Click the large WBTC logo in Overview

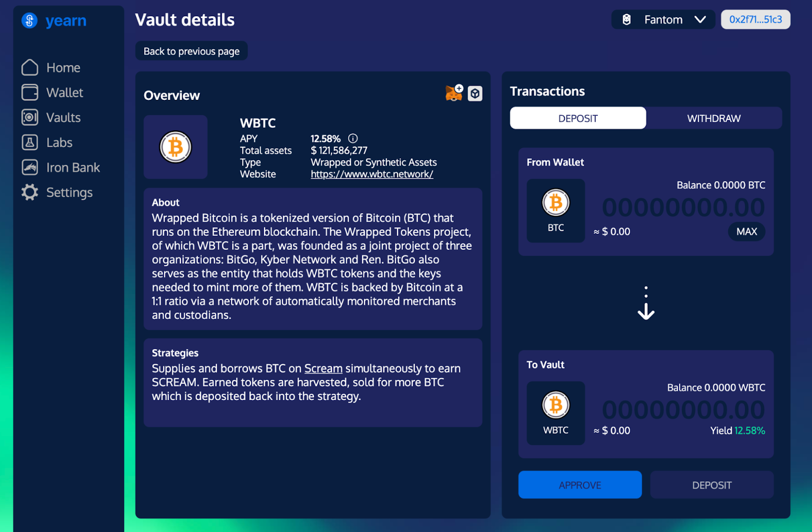(x=176, y=147)
